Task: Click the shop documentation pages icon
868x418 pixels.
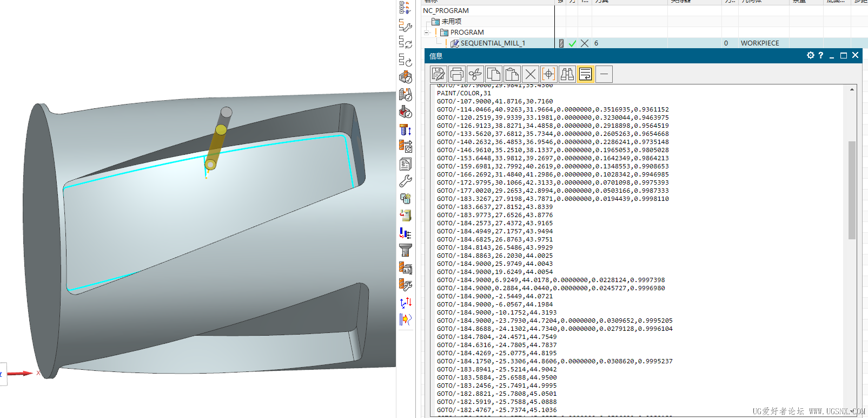Action: 405,164
